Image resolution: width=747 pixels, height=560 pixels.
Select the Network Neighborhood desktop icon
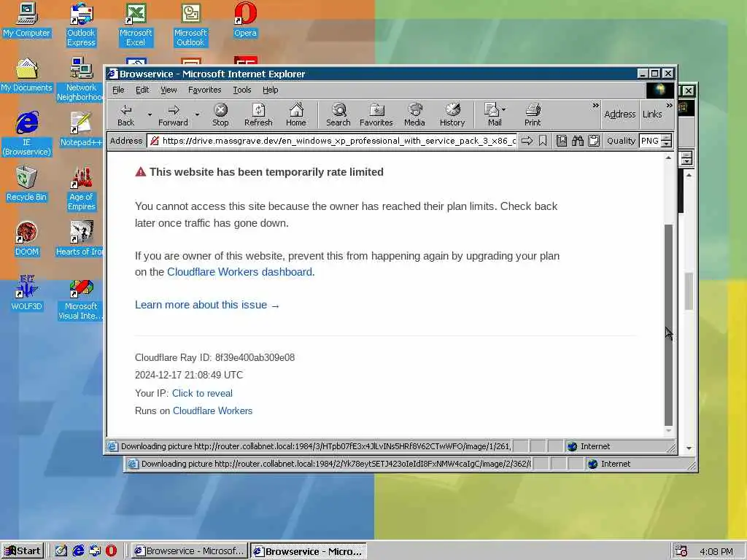click(x=81, y=79)
